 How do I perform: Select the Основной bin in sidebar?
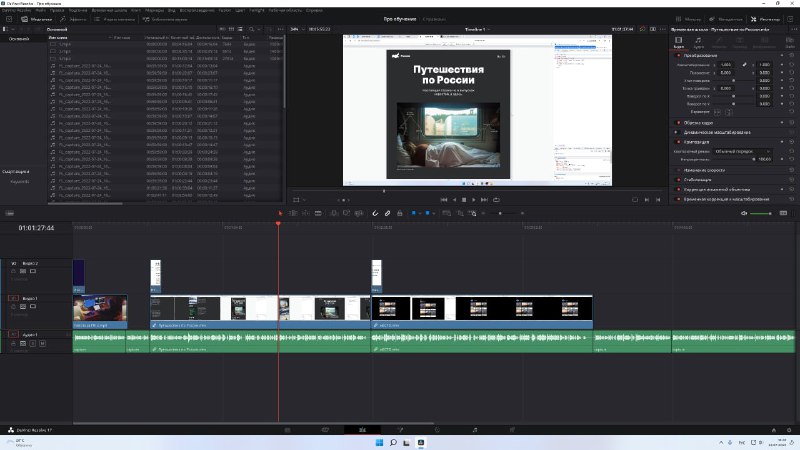(x=19, y=39)
